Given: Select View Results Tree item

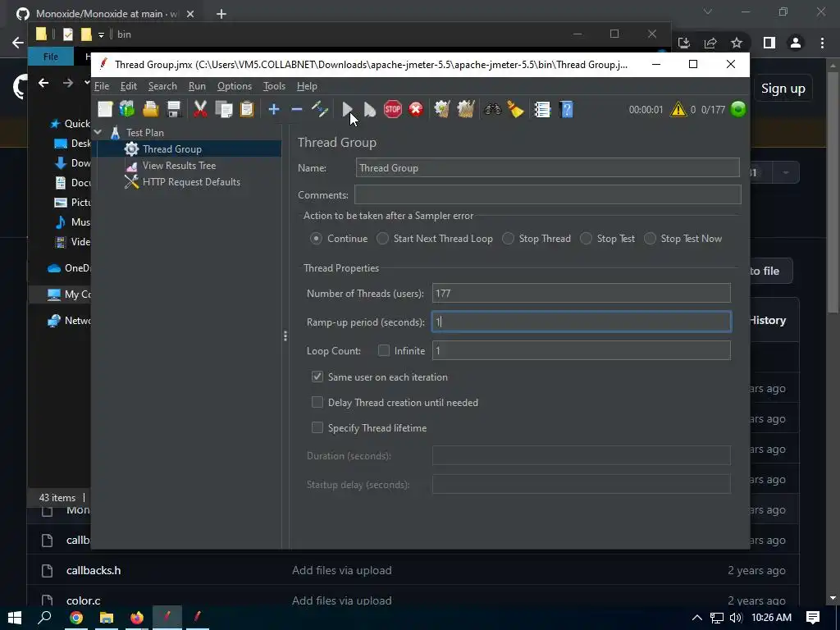Looking at the screenshot, I should (179, 166).
